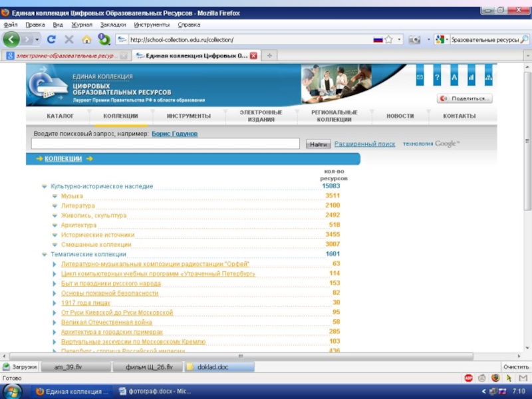This screenshot has width=532, height=399.
Task: Click the magnifier icon in browser search box
Action: pos(524,40)
